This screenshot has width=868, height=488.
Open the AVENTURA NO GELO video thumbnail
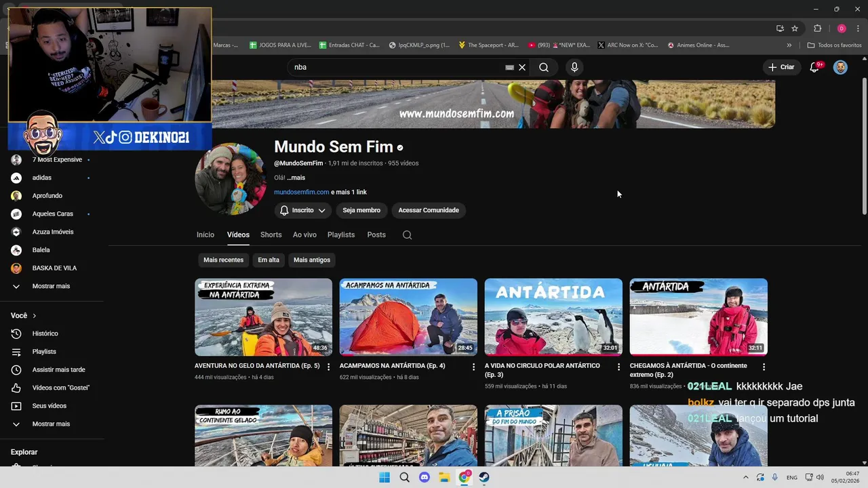pos(263,317)
